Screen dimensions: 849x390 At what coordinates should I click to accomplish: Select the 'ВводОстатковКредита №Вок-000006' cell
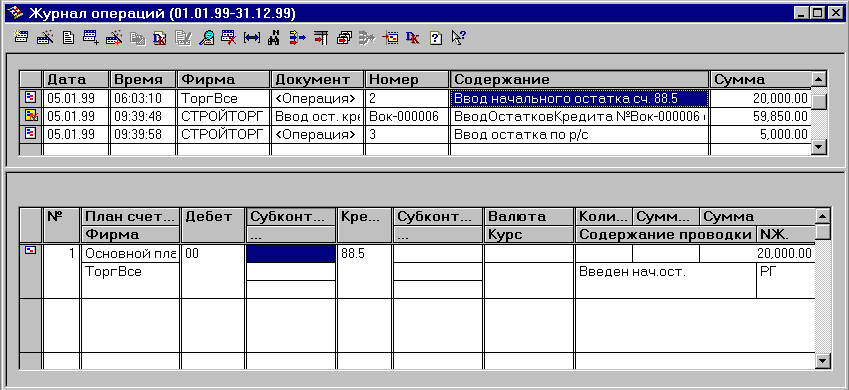pos(579,116)
